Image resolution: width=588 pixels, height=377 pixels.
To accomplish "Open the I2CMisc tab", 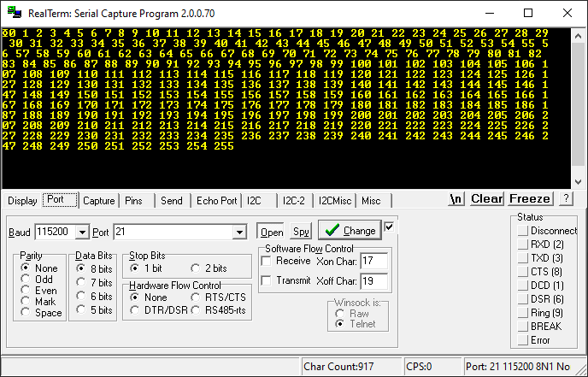I will (x=335, y=201).
